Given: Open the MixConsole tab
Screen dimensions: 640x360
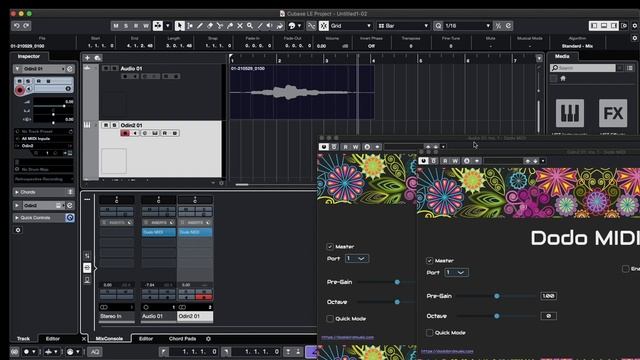Looking at the screenshot, I should (109, 339).
